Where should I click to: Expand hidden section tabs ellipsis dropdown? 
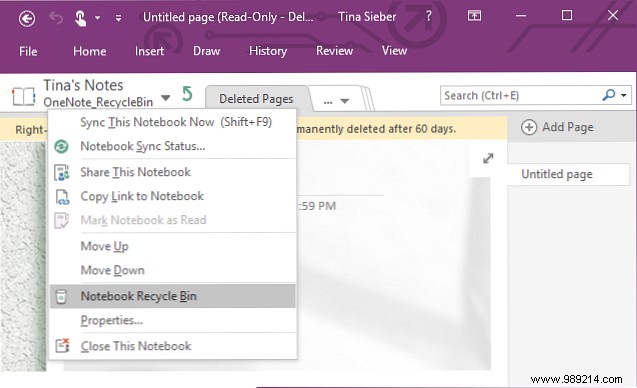[336, 101]
